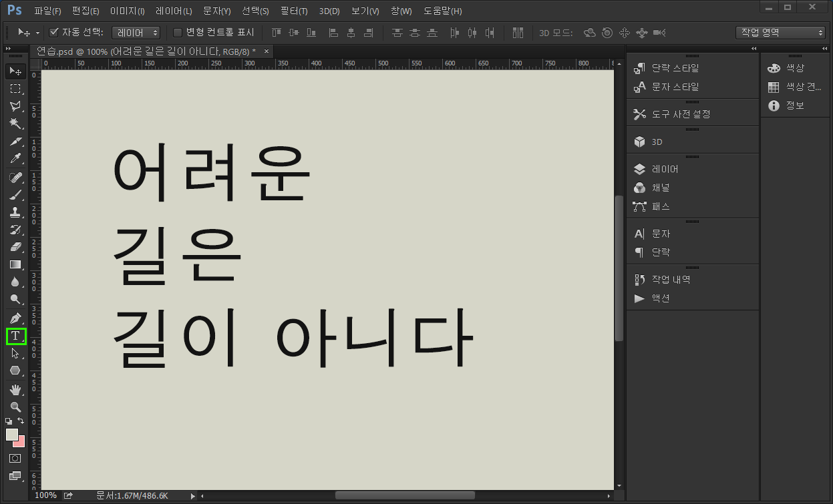Expand the status bar info arrow

click(193, 496)
